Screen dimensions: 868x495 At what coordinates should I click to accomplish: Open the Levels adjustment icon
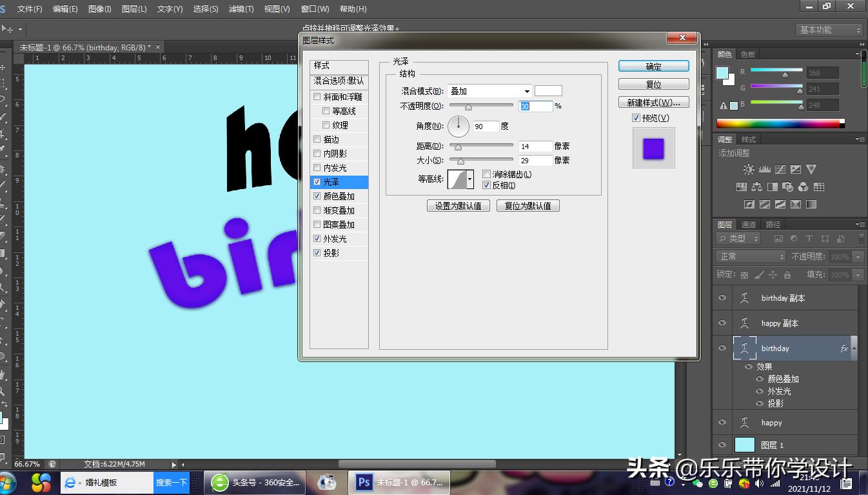coord(765,169)
